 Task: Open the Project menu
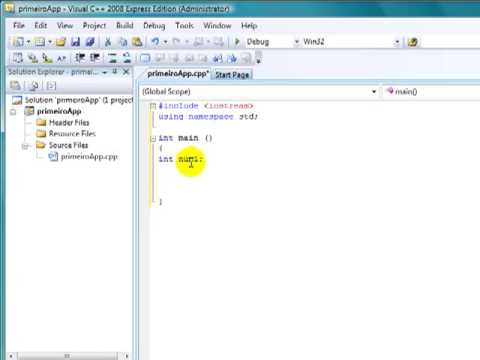tap(94, 25)
